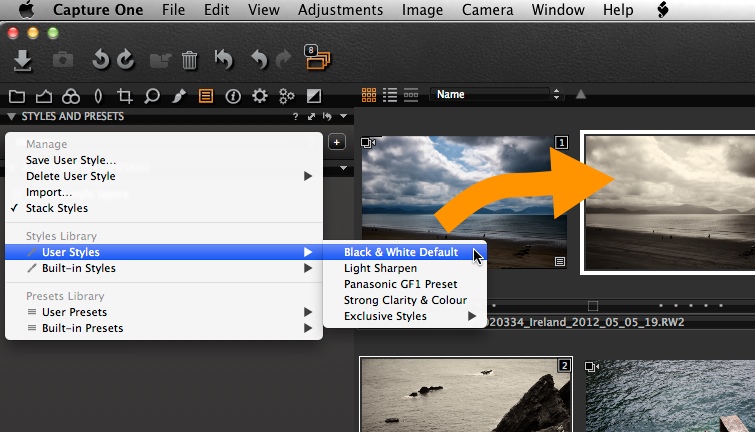Open the Name sort dropdown
Screen dimensions: 755x432
click(x=496, y=94)
